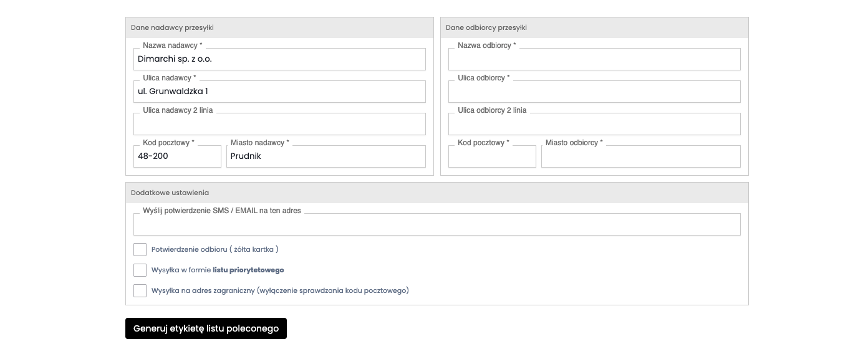Click Generuj etykietę listu poleconego button
Viewport: 868px width, 344px height.
(x=206, y=328)
